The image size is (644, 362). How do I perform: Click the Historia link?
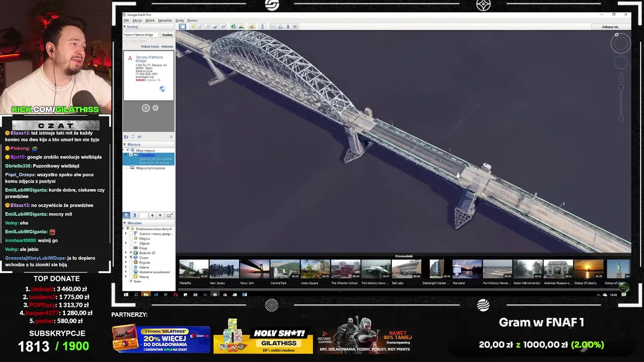pyautogui.click(x=167, y=46)
